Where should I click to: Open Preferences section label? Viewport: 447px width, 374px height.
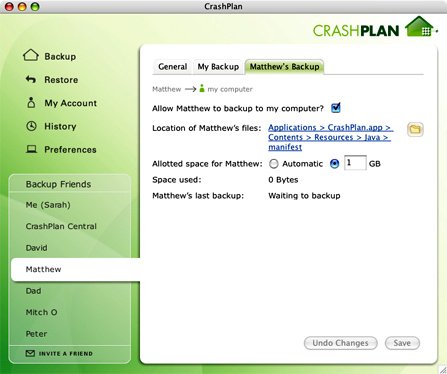tap(70, 149)
